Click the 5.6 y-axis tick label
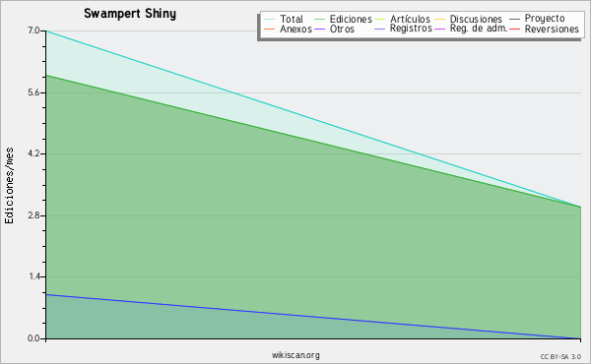The image size is (591, 364). coord(33,92)
